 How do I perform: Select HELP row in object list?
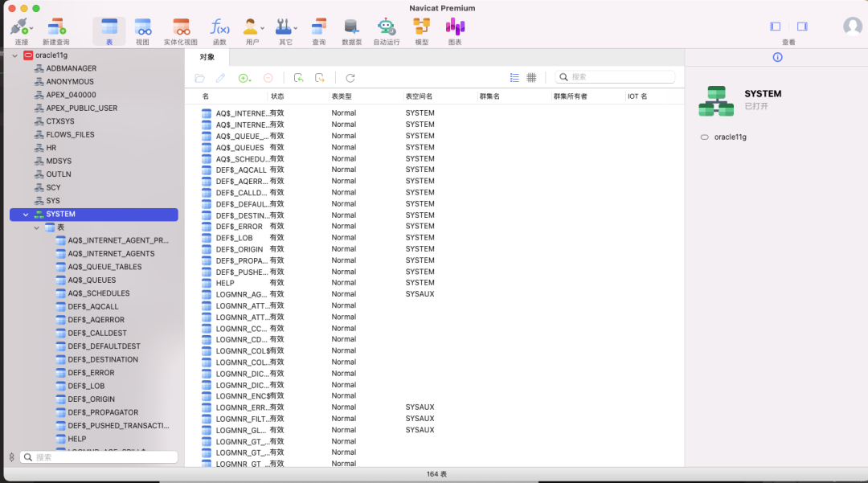pos(435,283)
